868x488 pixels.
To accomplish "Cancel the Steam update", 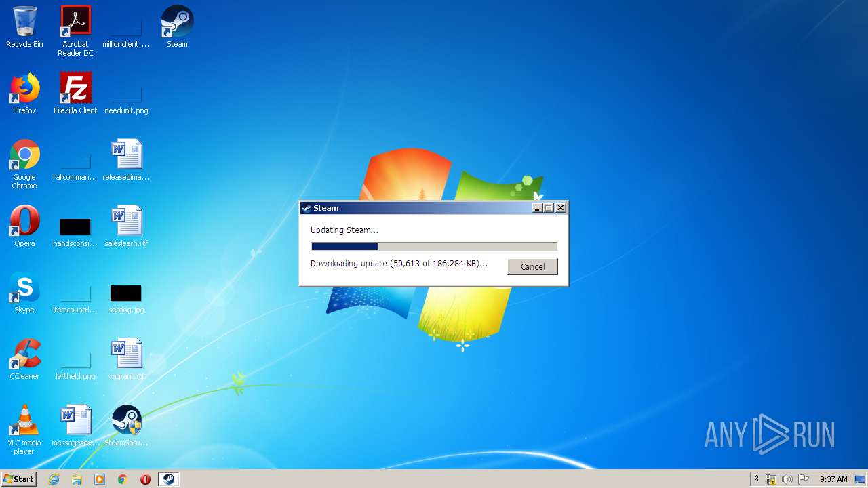I will (532, 266).
